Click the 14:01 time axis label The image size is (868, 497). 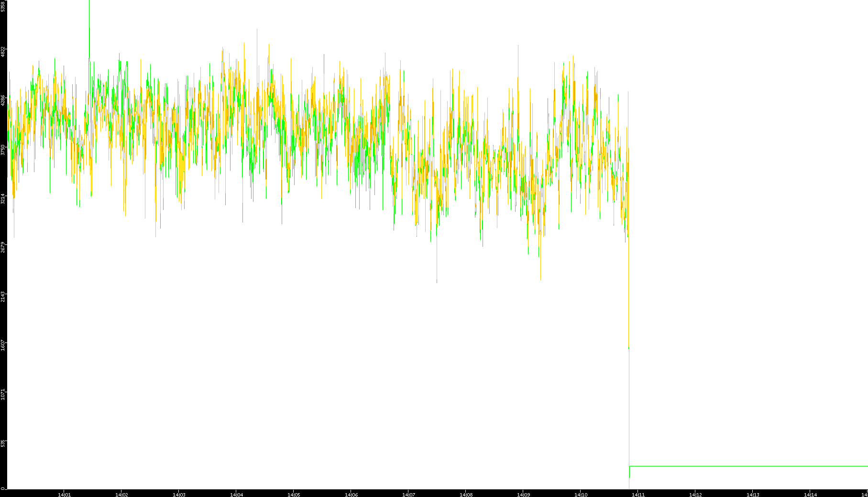pyautogui.click(x=64, y=494)
